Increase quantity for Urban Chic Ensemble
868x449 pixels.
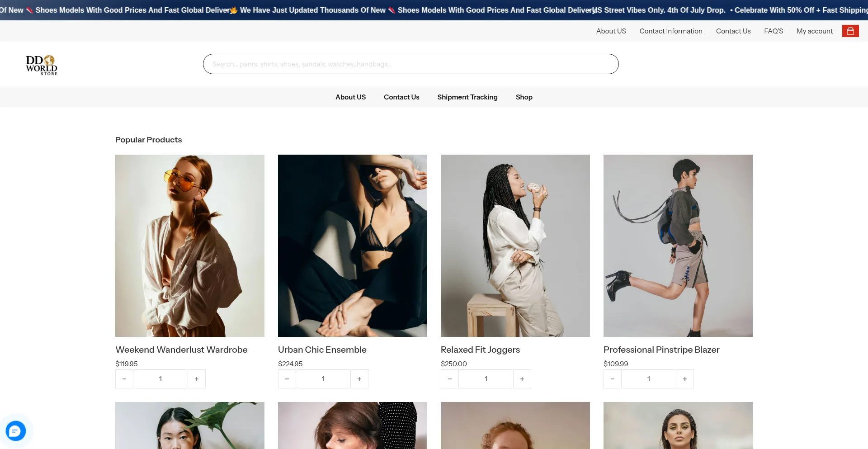point(359,379)
